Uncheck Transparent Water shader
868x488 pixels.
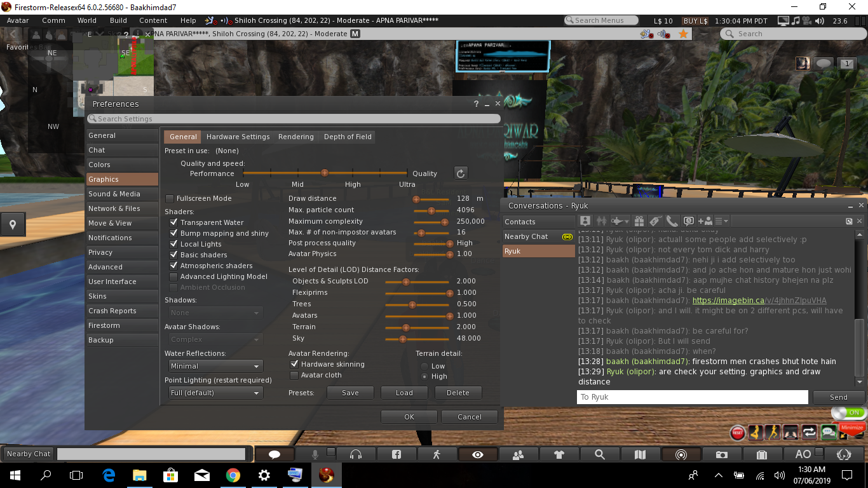click(173, 222)
